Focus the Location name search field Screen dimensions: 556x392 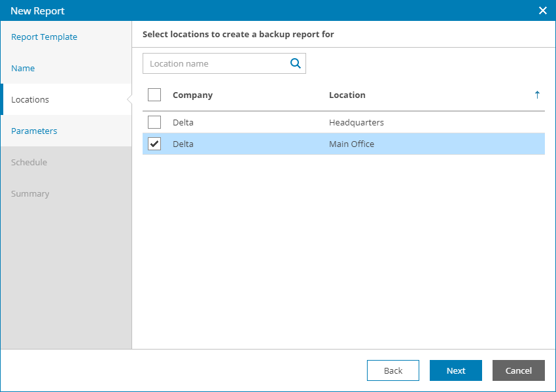pos(216,63)
